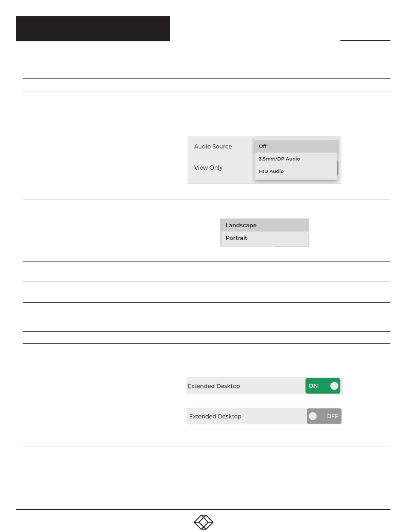Turn off the green Extended Desktop switch

(323, 386)
